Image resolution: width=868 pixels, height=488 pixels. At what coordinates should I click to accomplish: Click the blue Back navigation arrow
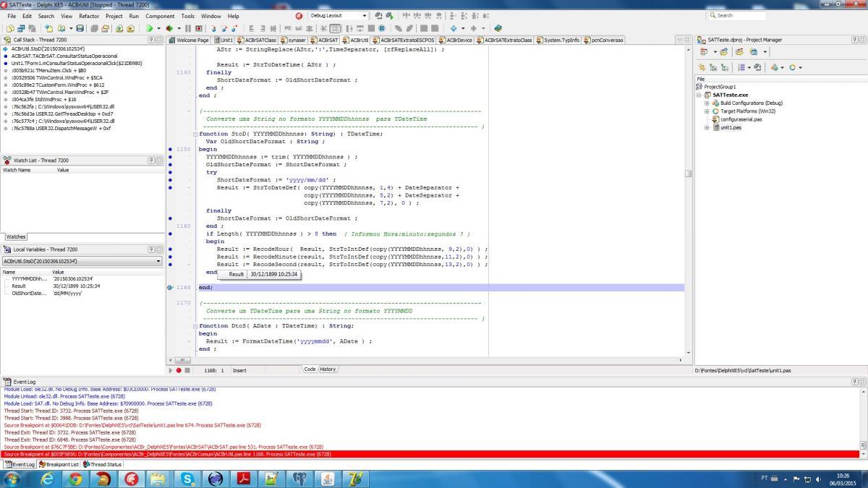point(454,28)
